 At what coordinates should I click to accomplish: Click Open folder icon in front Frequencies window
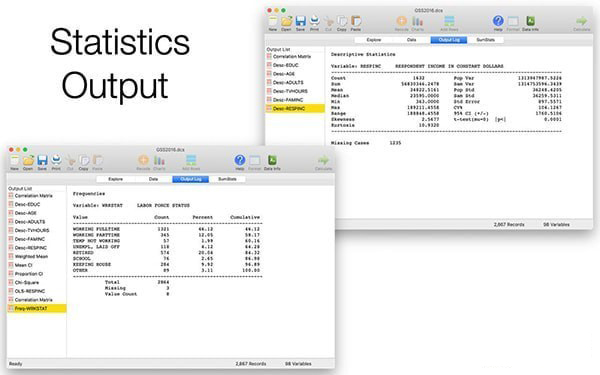28,160
